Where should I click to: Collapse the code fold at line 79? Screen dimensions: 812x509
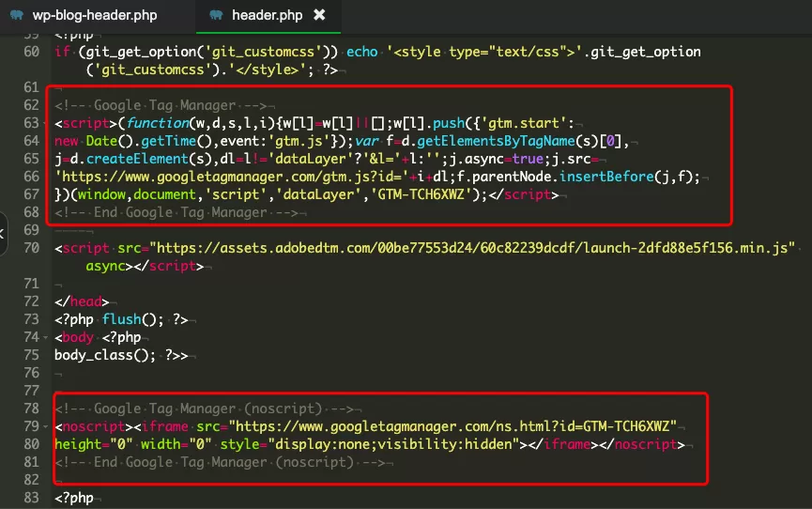point(46,427)
